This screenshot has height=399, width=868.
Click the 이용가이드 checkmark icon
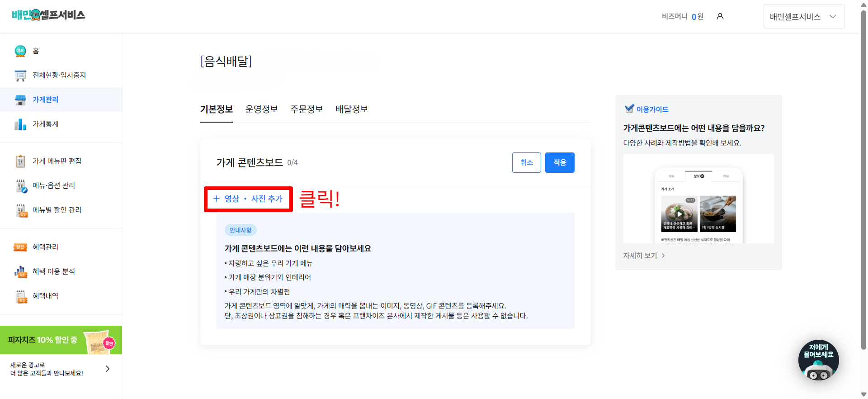point(629,109)
